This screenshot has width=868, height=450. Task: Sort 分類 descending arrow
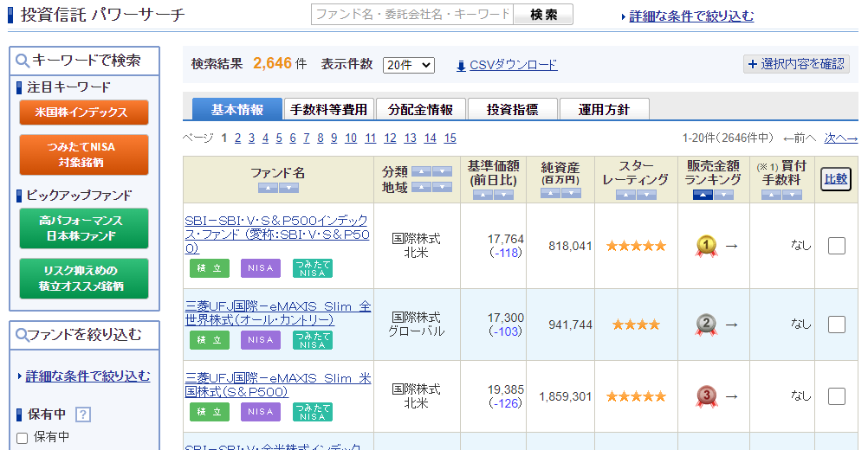click(x=443, y=171)
